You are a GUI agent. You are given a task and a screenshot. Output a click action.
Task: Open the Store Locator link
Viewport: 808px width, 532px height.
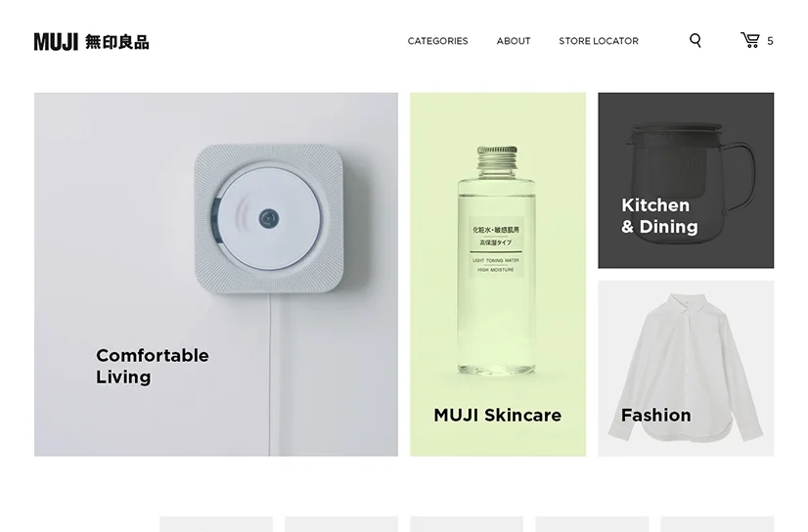(x=599, y=41)
